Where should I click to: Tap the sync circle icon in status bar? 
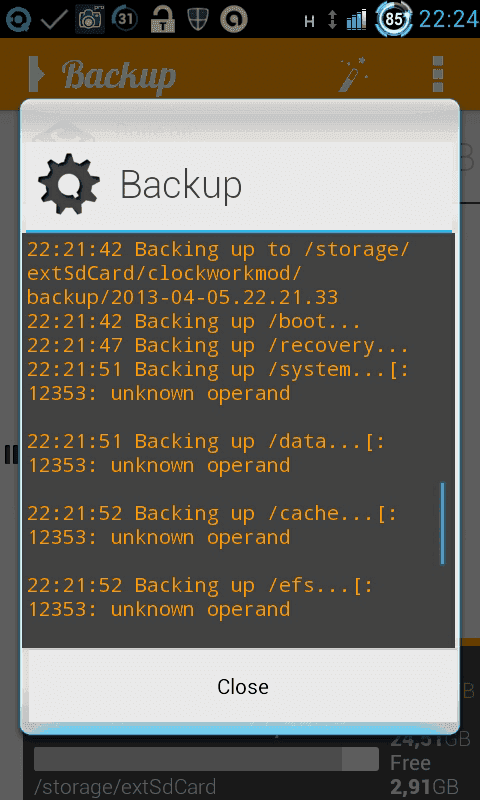pos(17,20)
